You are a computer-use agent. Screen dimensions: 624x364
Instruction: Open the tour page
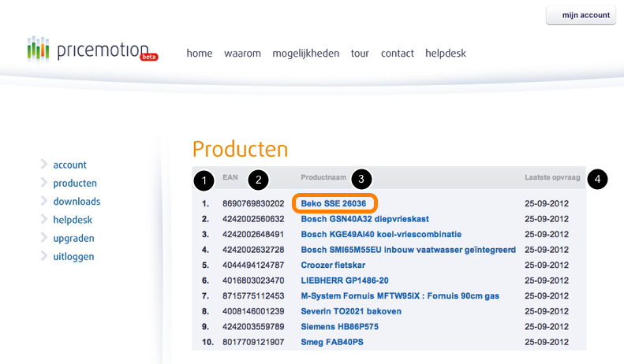360,54
